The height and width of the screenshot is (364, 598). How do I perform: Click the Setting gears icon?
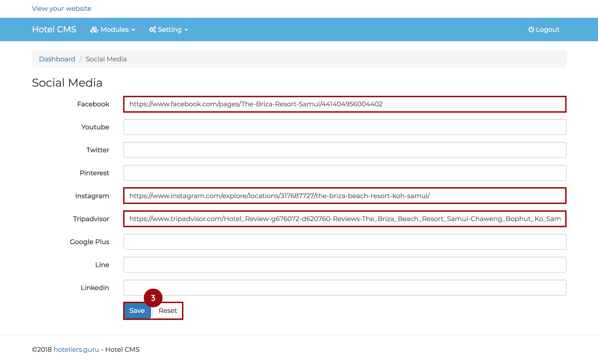pyautogui.click(x=152, y=30)
